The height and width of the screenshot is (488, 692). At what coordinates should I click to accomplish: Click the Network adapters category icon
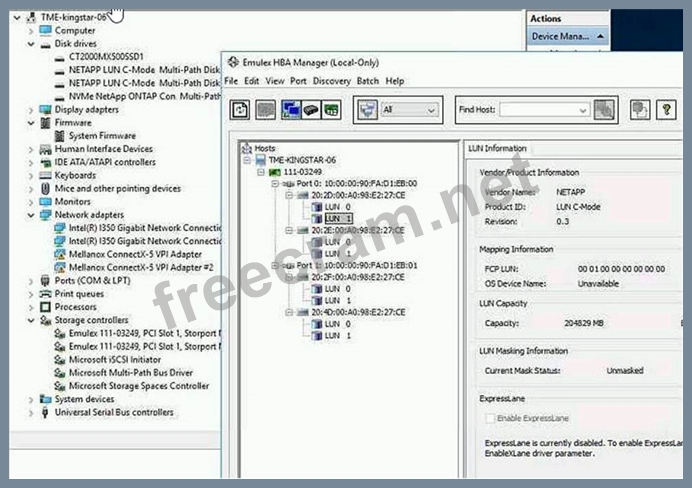[45, 215]
